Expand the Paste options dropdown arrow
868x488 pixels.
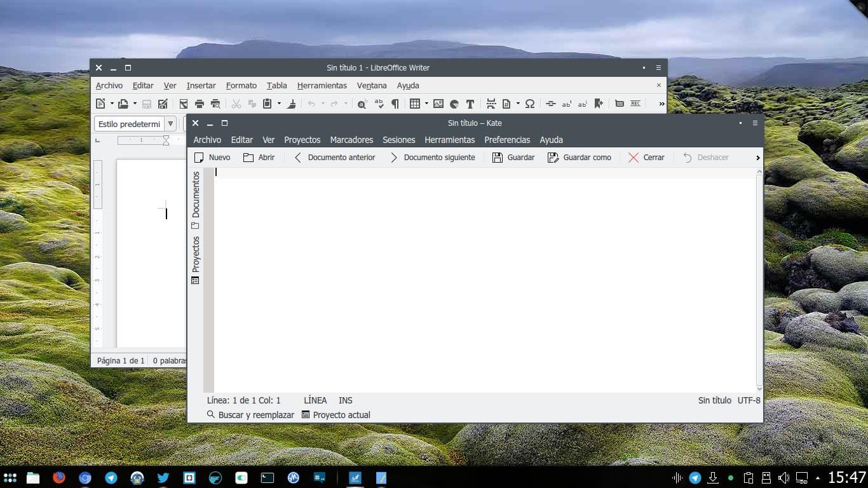click(278, 104)
